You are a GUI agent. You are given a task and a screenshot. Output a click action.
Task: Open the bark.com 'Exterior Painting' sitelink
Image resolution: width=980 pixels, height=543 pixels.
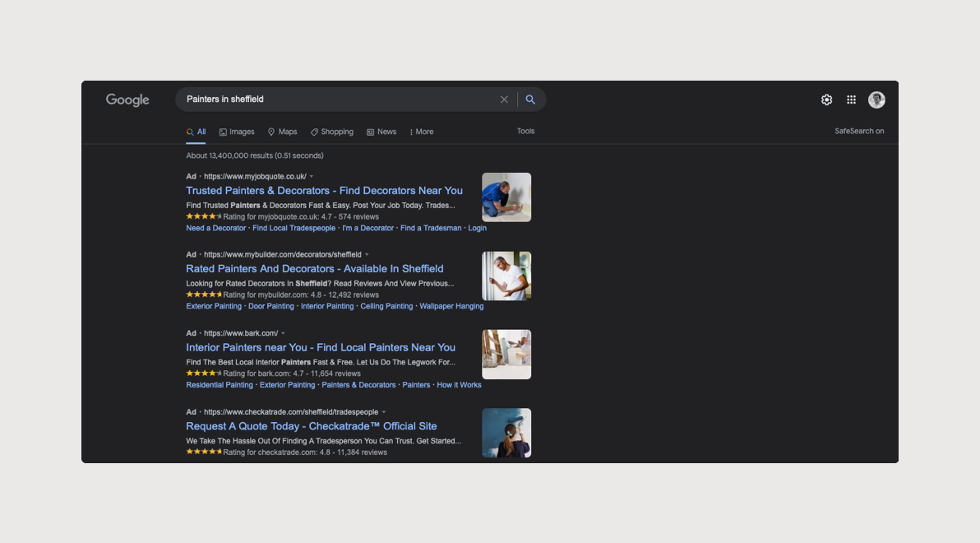point(287,385)
